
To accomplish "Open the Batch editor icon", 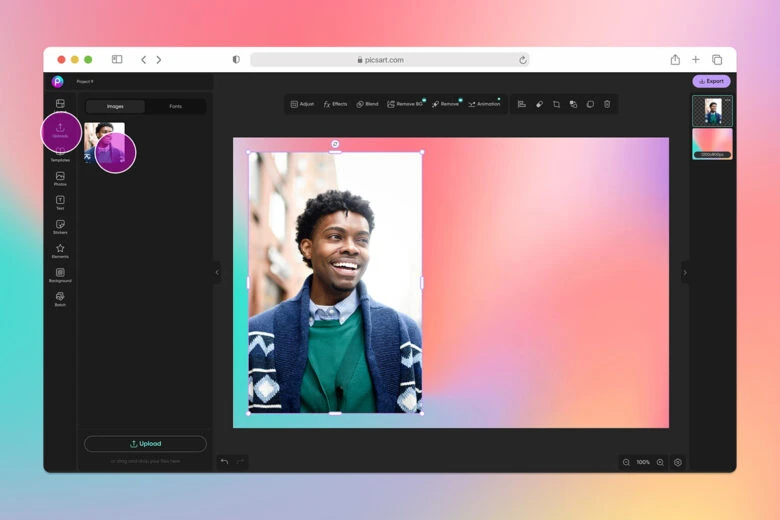I will (60, 298).
